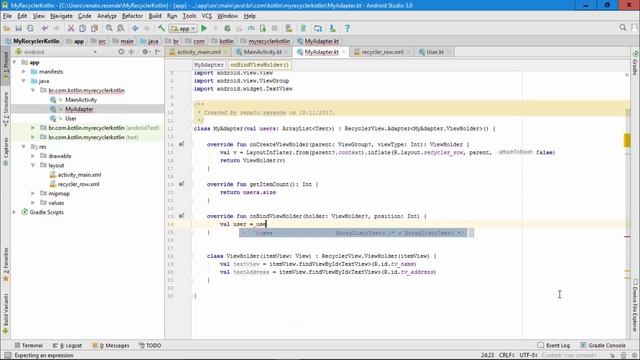
Task: Switch to activity_main.xml editor tab
Action: pyautogui.click(x=198, y=52)
